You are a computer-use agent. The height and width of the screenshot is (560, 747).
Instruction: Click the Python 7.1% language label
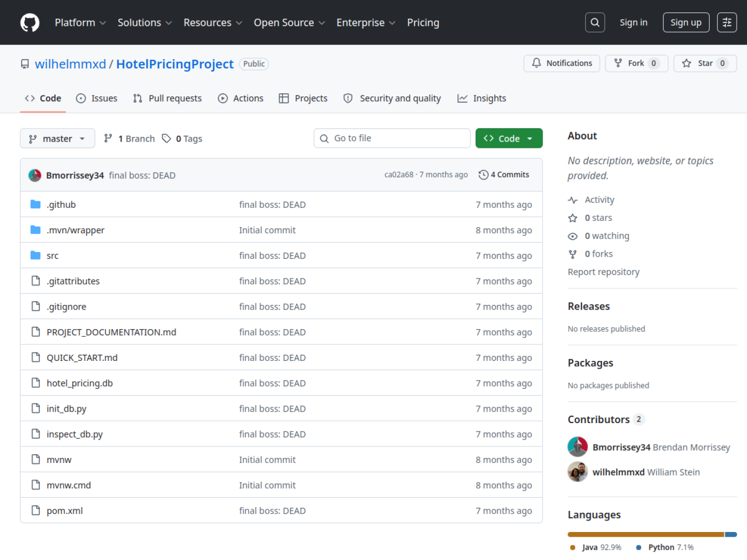pos(665,547)
